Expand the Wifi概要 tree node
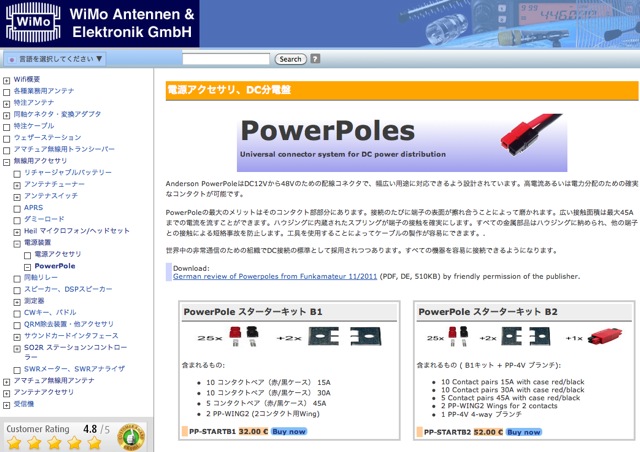This screenshot has height=452, width=640. pyautogui.click(x=7, y=80)
